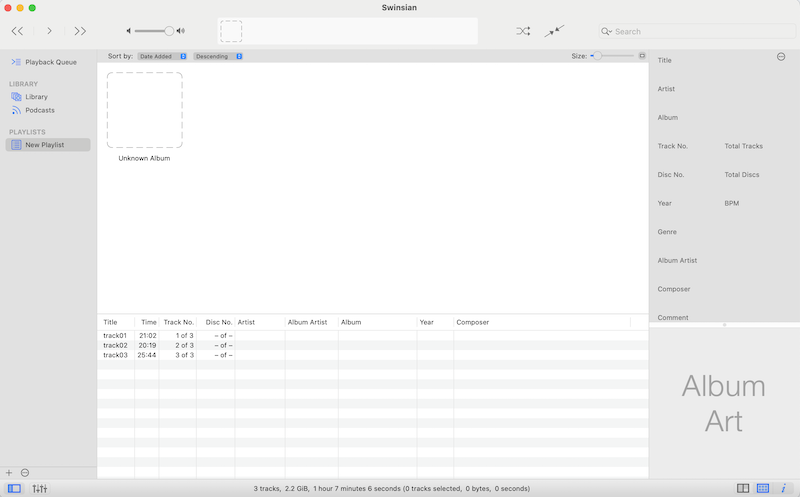Click the Genre field in the inspector
This screenshot has width=800, height=497.
[x=667, y=232]
